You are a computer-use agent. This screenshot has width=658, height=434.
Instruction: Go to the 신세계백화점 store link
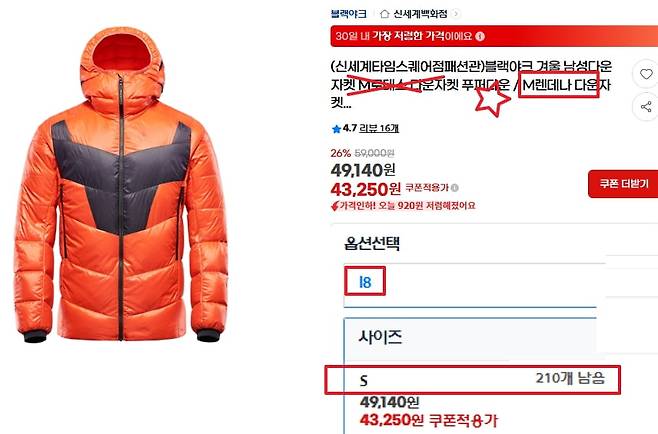point(420,14)
